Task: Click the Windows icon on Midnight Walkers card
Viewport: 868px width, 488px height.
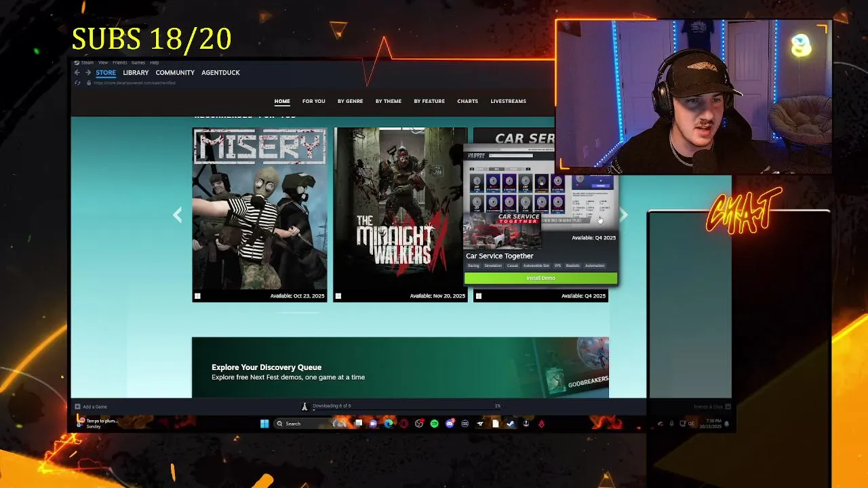Action: [338, 296]
